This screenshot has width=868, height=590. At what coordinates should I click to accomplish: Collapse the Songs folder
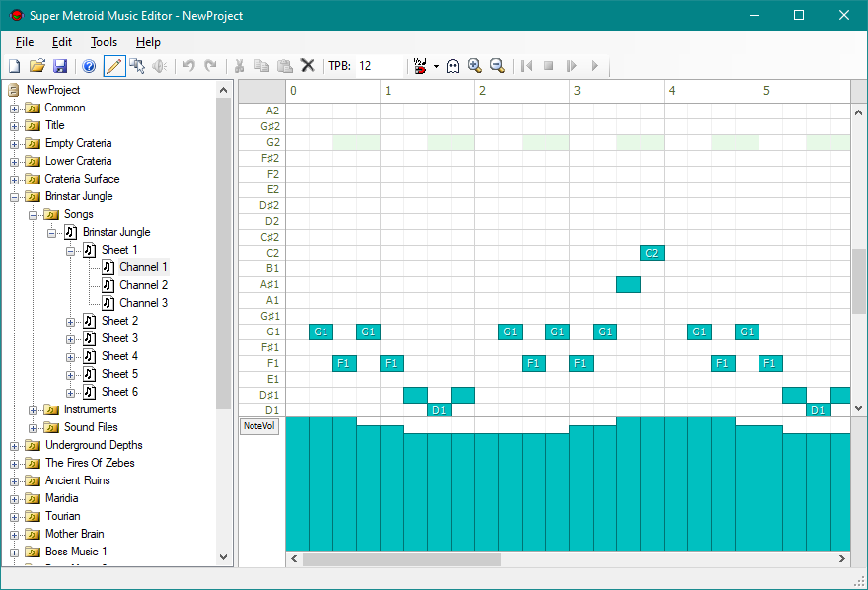coord(34,215)
